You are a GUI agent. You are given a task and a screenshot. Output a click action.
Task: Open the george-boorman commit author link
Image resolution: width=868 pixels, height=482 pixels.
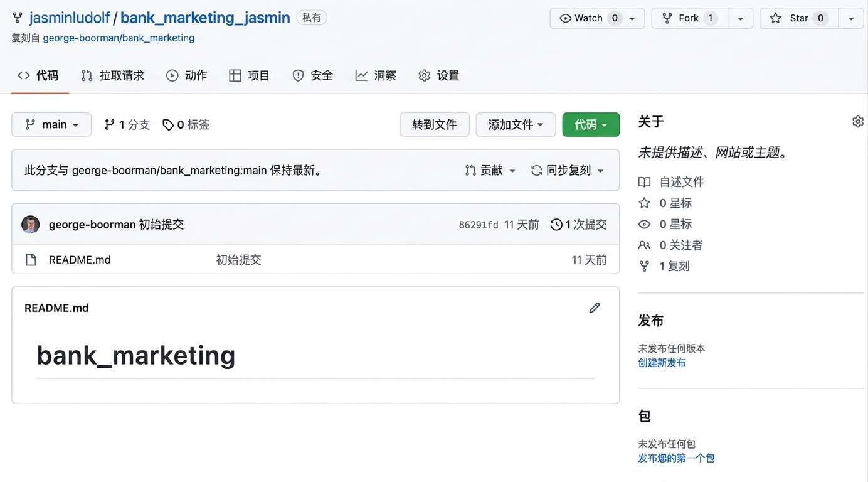pyautogui.click(x=92, y=225)
